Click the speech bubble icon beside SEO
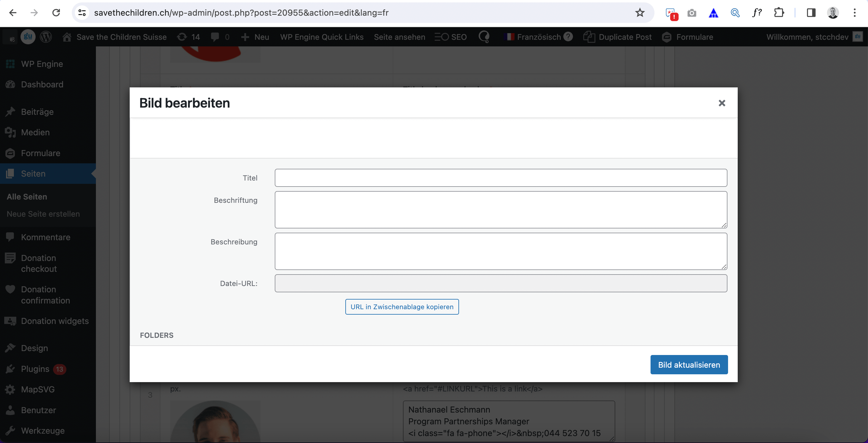Screen dimensions: 868x443 (x=484, y=37)
